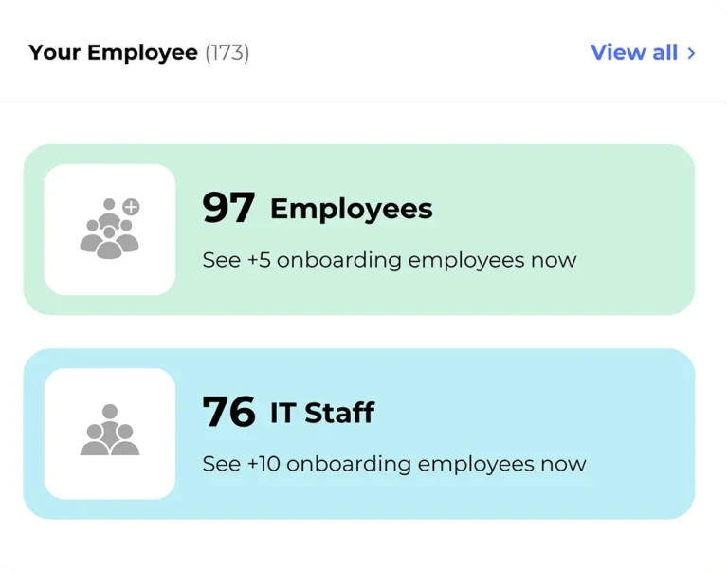The height and width of the screenshot is (573, 728).
Task: Click the 76 number in blue card
Action: (x=228, y=412)
